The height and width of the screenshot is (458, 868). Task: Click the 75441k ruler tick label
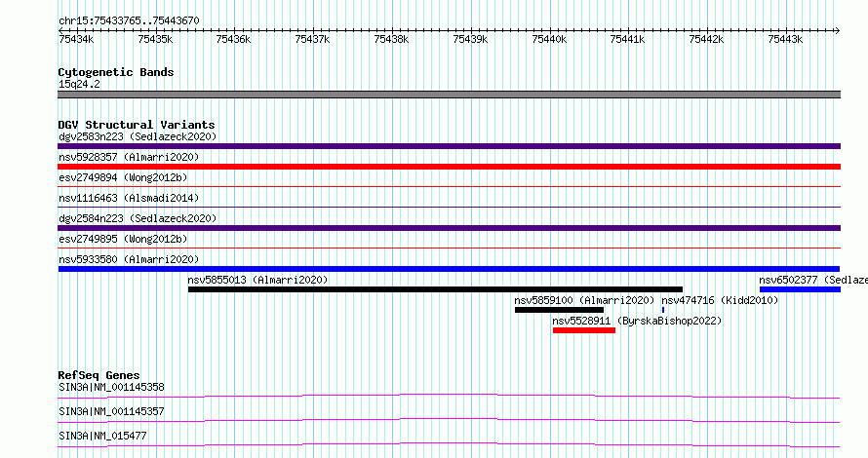click(628, 39)
